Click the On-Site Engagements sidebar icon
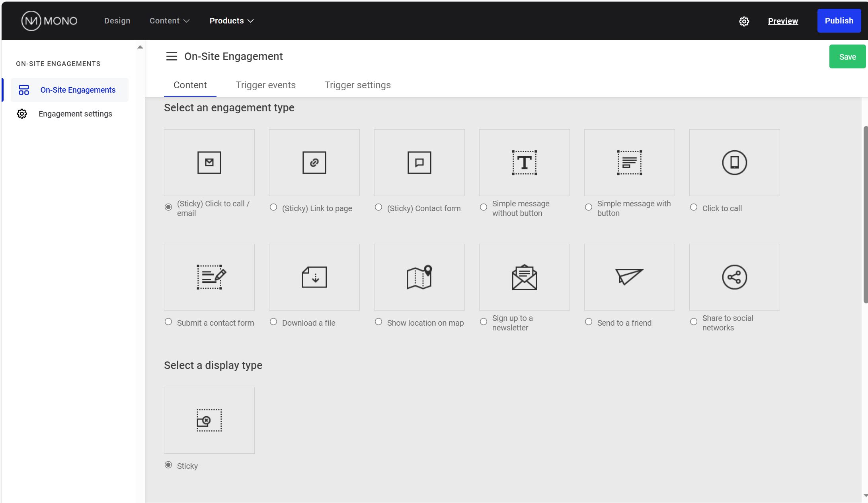868x503 pixels. (24, 90)
